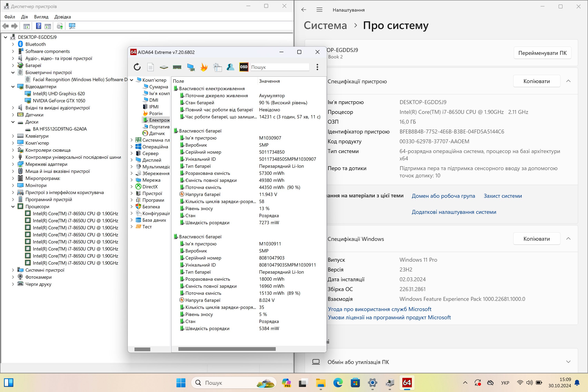Open AIDA64 three-dot overflow menu
The width and height of the screenshot is (588, 392).
[x=317, y=67]
